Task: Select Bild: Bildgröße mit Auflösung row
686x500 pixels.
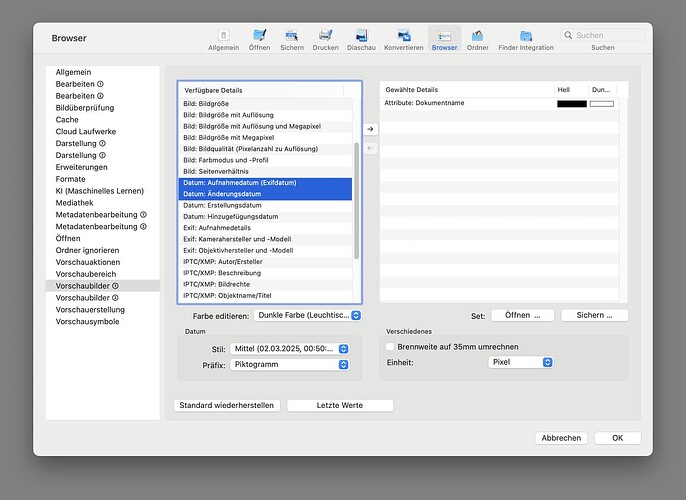Action: click(265, 115)
